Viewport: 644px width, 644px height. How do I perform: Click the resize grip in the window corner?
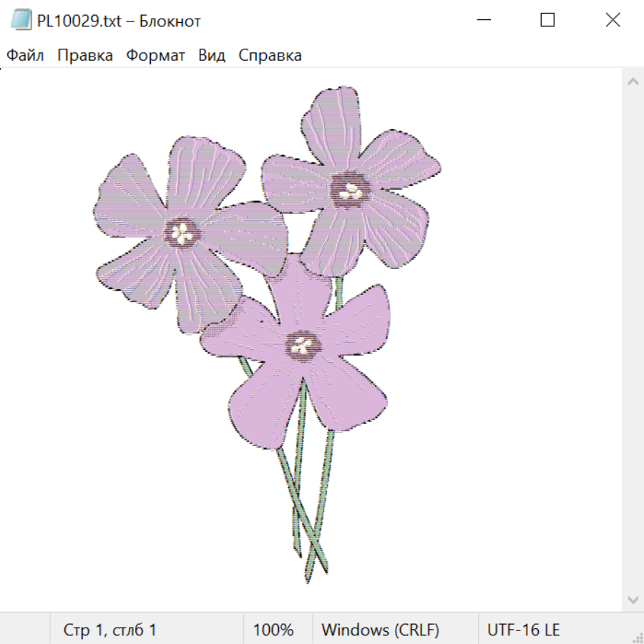(x=637, y=637)
